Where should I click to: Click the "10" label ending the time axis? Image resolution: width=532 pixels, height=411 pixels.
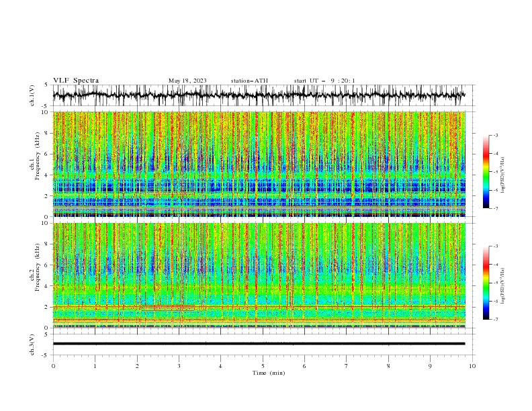click(472, 366)
